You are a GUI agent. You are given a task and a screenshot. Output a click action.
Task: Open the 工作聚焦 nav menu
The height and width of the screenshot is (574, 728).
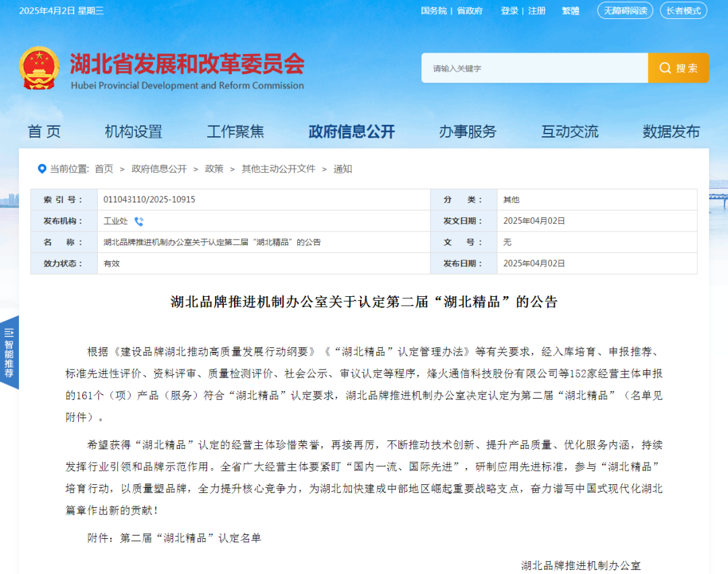pos(235,132)
